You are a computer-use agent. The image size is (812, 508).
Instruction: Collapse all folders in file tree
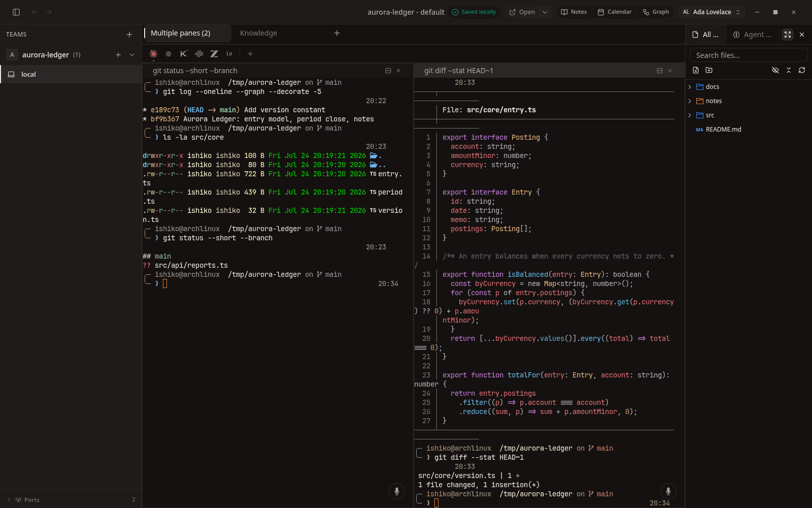[789, 70]
